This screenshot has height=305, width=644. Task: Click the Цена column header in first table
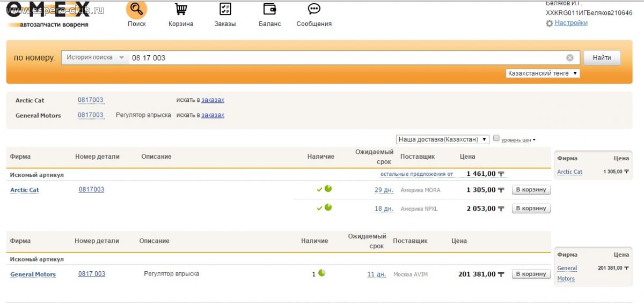[467, 157]
